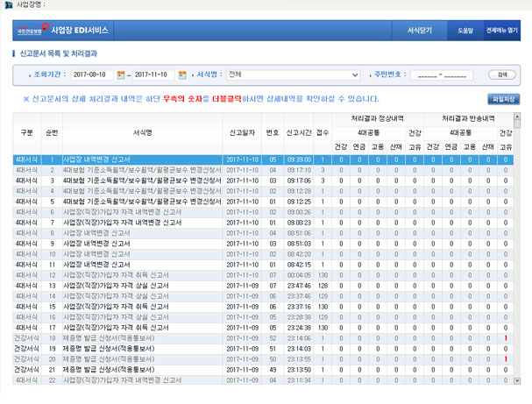Click the 서식닫기 menu item
The width and height of the screenshot is (532, 404).
click(x=419, y=31)
